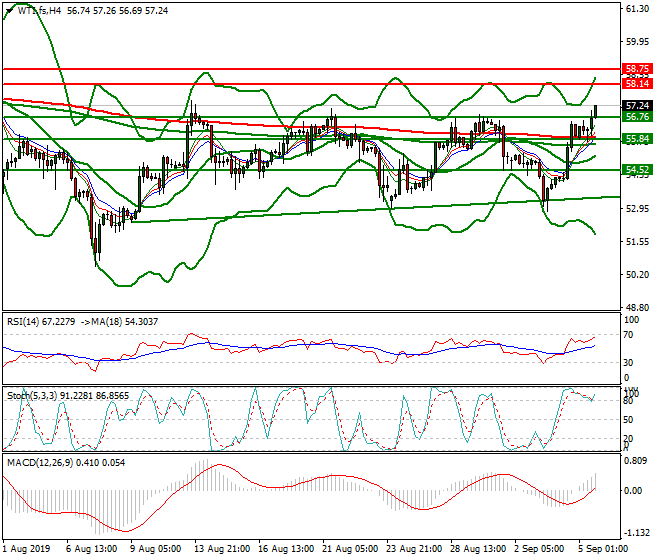Click the 9 Aug 05:00 date label
Viewport: 660px width, 560px height.
(155, 549)
